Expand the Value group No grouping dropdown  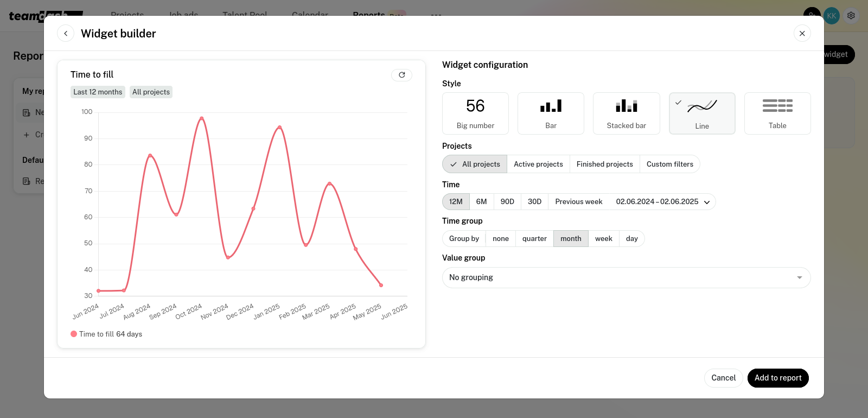[x=626, y=277]
